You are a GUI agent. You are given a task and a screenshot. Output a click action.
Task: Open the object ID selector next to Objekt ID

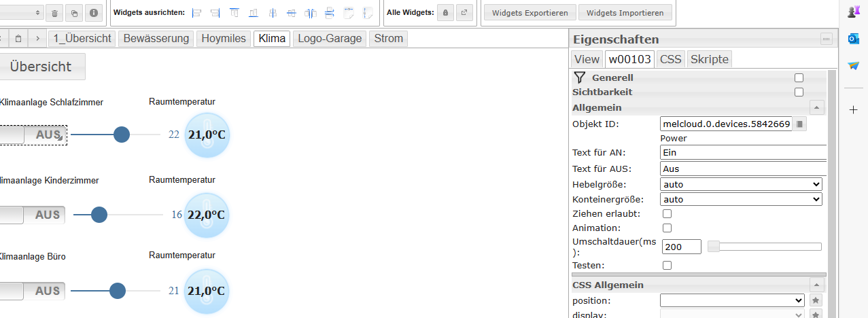pyautogui.click(x=800, y=124)
